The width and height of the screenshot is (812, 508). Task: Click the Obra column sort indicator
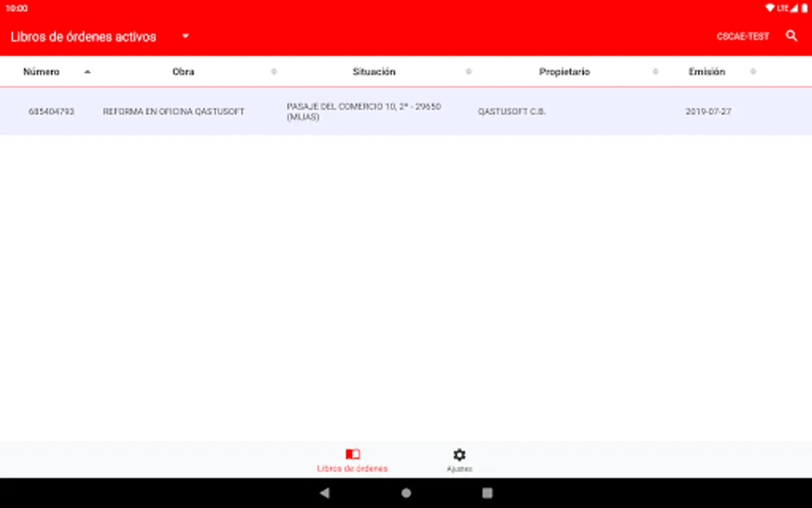(274, 72)
